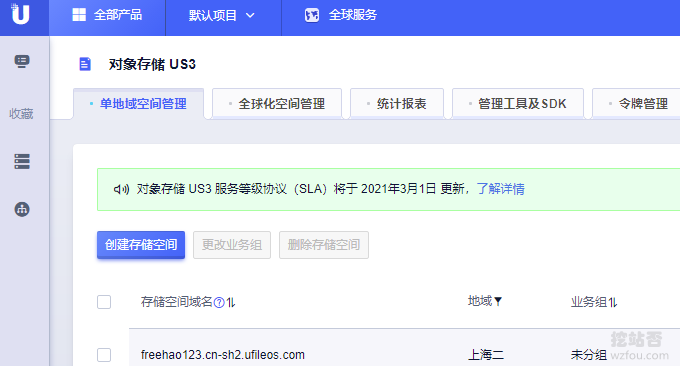Open the network topology sidebar icon
680x366 pixels.
[x=22, y=209]
